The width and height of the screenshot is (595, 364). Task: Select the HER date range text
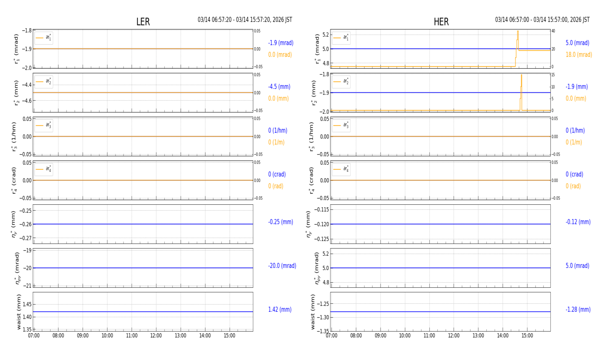(542, 20)
